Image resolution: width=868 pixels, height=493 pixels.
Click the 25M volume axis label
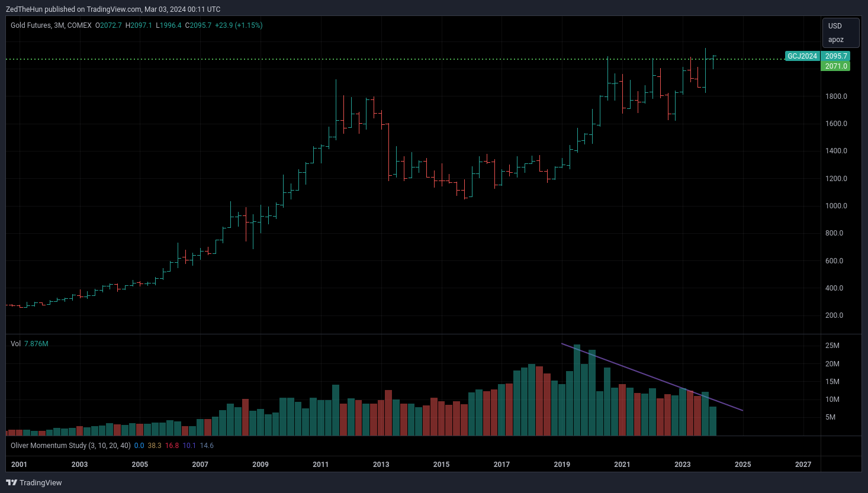(x=832, y=346)
